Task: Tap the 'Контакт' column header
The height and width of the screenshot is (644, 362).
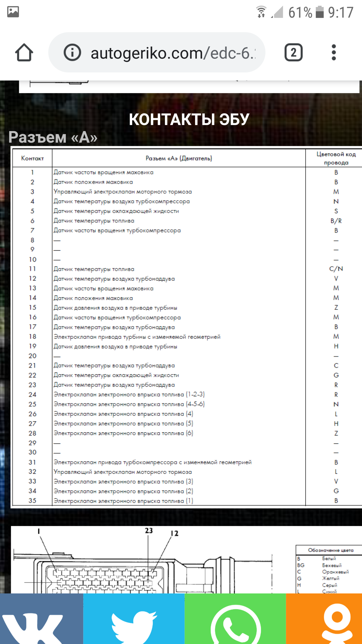Action: [x=32, y=158]
